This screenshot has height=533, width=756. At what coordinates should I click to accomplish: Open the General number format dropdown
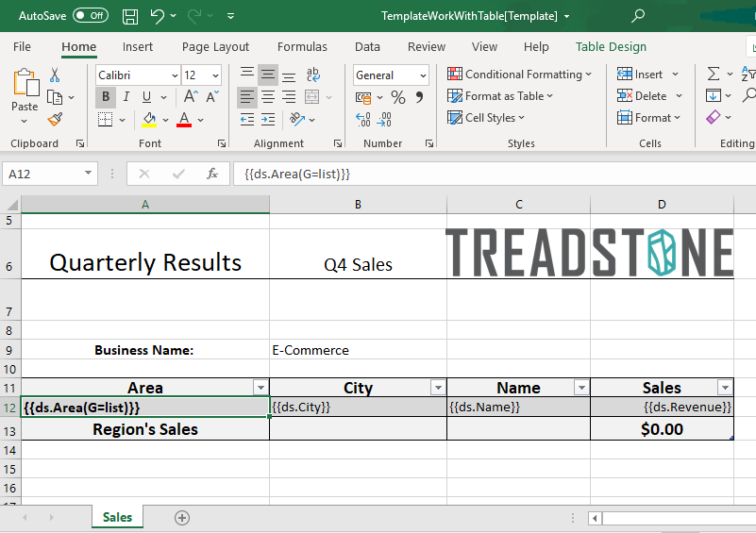423,75
